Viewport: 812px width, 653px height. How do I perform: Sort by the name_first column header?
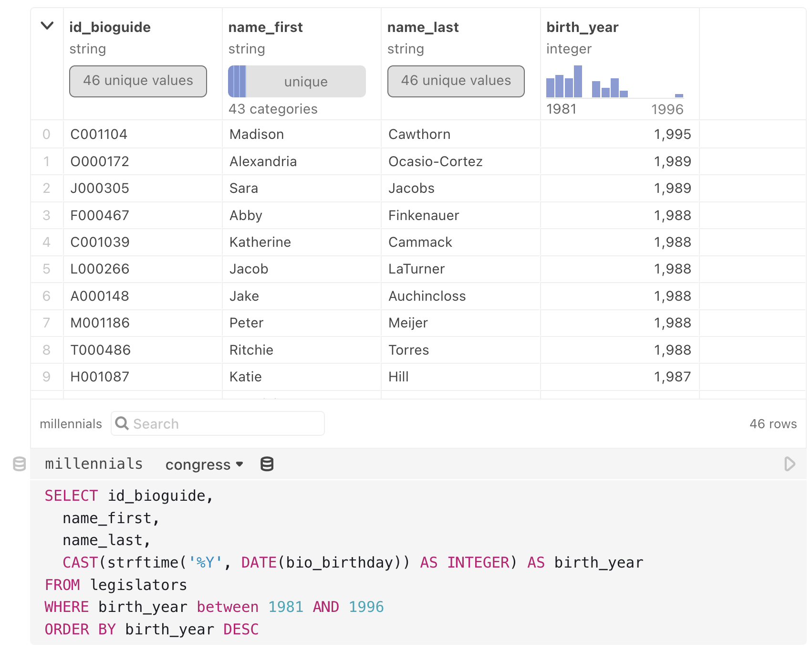(265, 27)
